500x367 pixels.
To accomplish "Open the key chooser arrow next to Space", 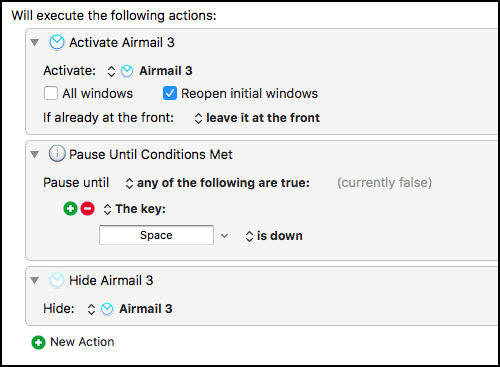I will tap(225, 236).
